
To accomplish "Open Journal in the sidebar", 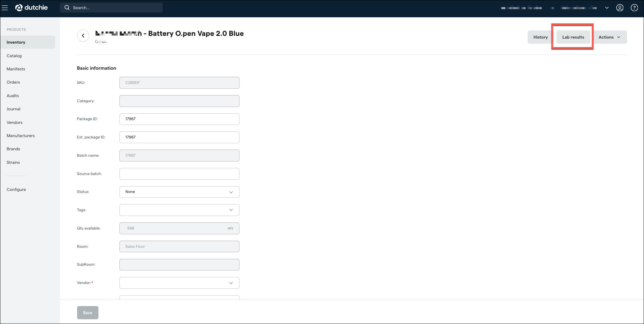I will [x=14, y=109].
